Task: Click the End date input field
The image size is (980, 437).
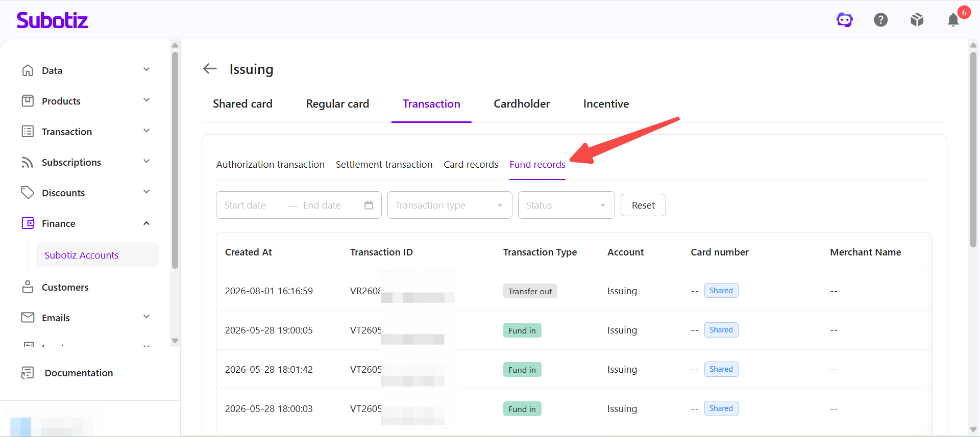Action: pyautogui.click(x=322, y=205)
